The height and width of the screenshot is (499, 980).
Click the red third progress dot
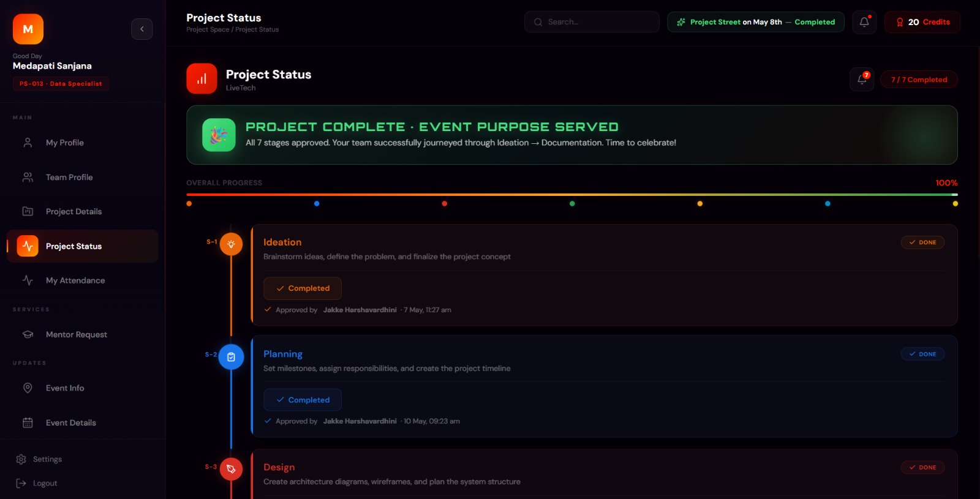pyautogui.click(x=445, y=204)
